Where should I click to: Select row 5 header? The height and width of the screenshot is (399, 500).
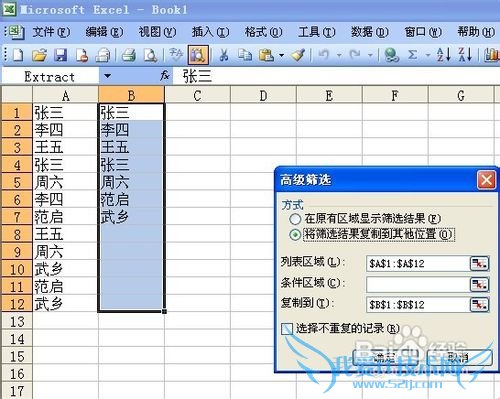pyautogui.click(x=17, y=182)
